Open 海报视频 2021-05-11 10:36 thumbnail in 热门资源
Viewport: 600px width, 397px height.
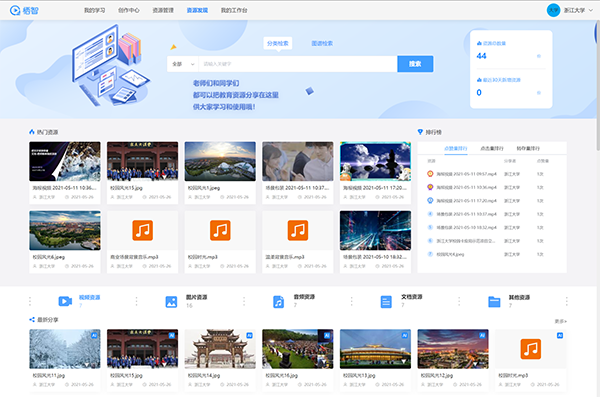pos(65,161)
